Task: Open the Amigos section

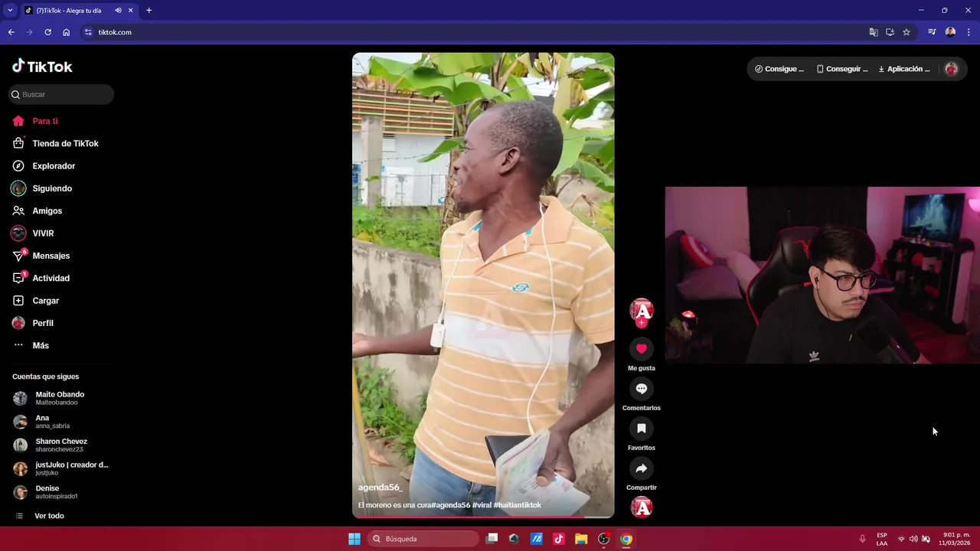Action: (x=37, y=210)
